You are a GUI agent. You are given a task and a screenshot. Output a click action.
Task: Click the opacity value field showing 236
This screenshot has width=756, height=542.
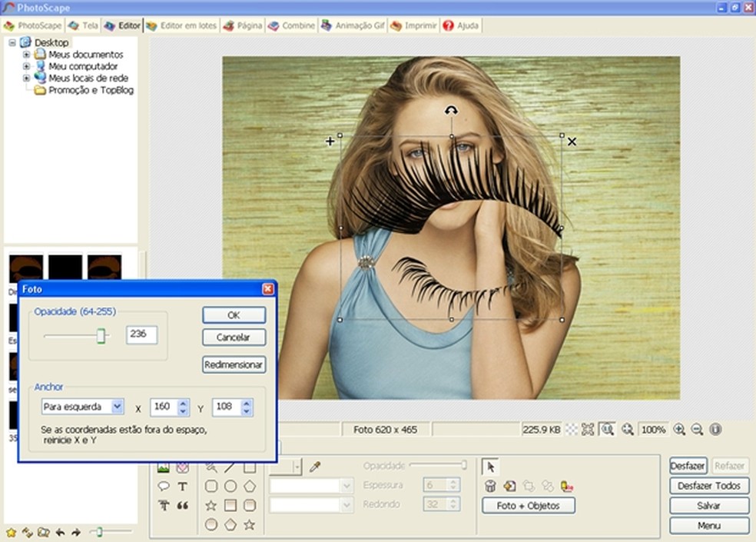click(x=141, y=334)
